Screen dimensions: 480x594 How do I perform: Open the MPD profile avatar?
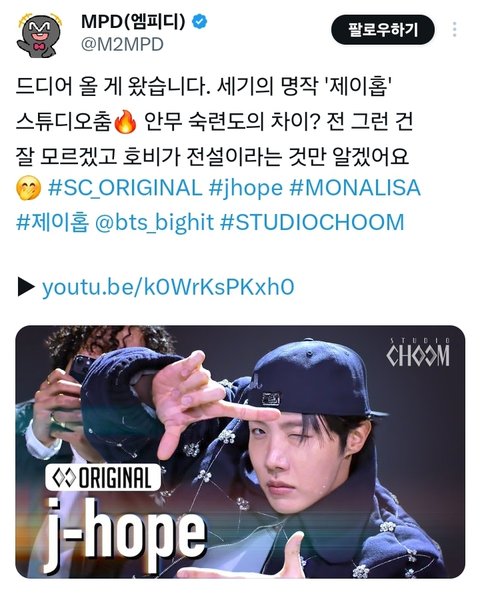click(39, 34)
